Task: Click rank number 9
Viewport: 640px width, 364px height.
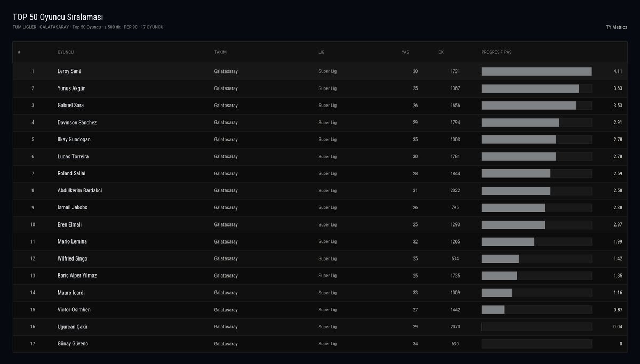Action: [x=33, y=208]
